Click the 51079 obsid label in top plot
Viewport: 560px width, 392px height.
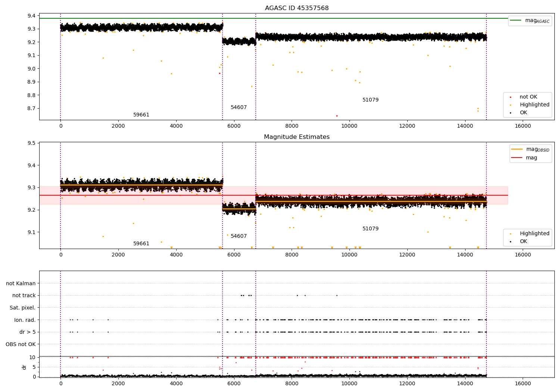(370, 100)
